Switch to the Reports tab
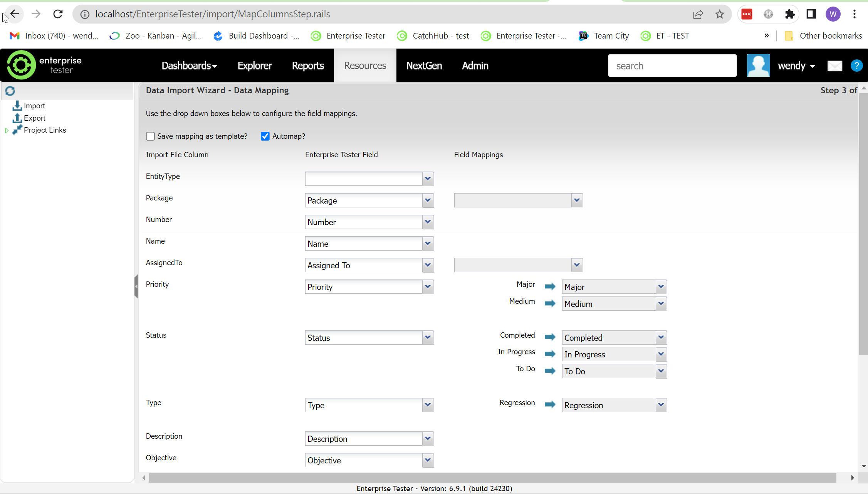This screenshot has width=868, height=495. (307, 66)
